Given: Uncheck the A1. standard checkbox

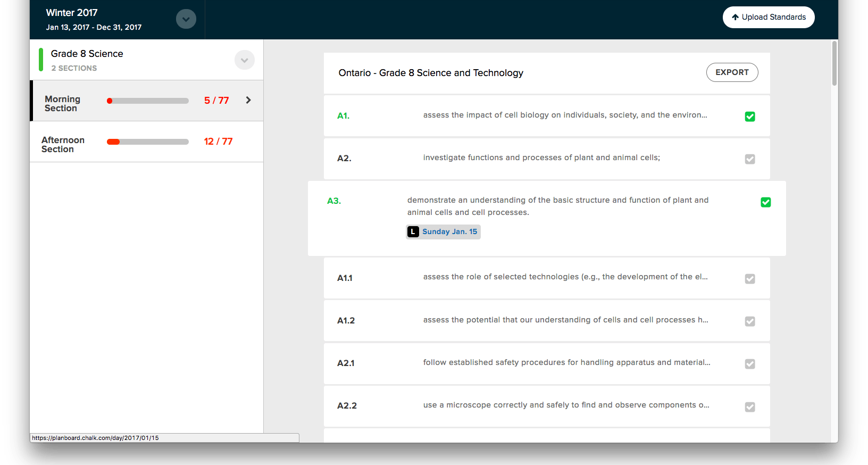Looking at the screenshot, I should click(750, 117).
